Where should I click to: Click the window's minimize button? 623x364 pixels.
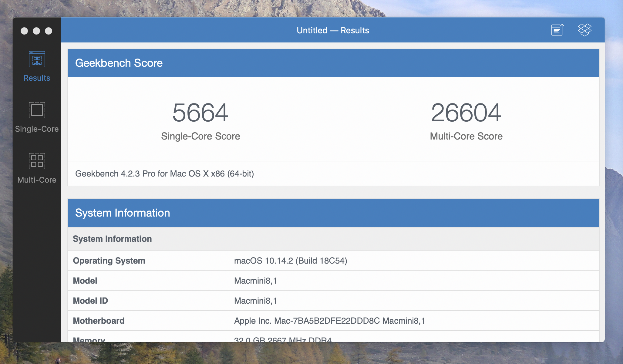pyautogui.click(x=36, y=31)
